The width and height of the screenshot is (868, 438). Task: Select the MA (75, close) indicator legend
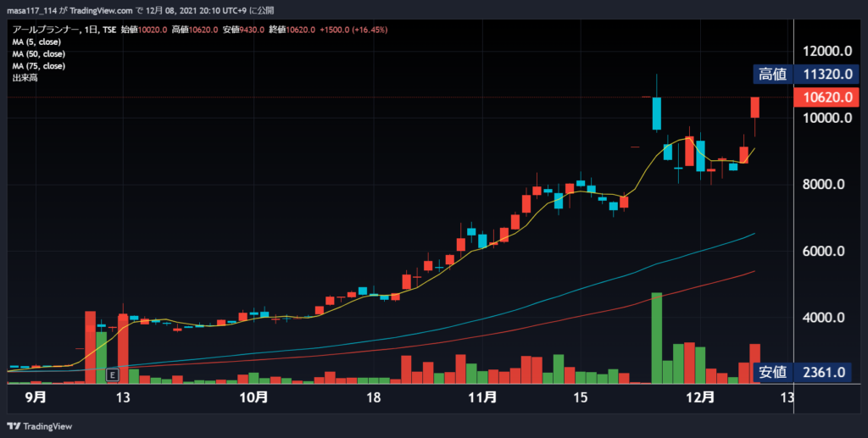39,66
